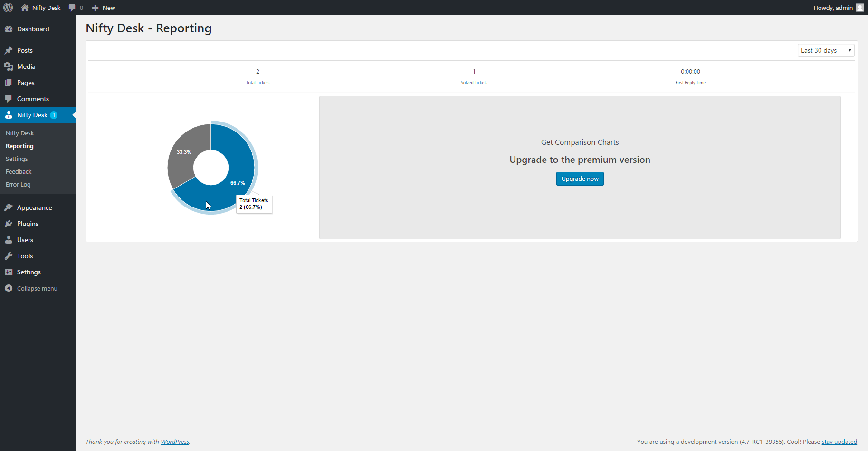The image size is (868, 451).
Task: Click the Solved Tickets stat label
Action: click(x=474, y=83)
